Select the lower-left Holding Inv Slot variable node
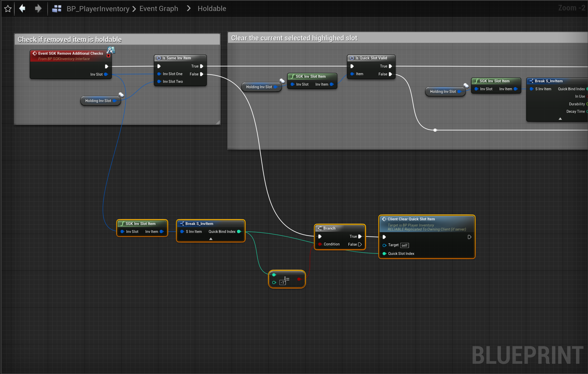This screenshot has height=374, width=588. [98, 101]
